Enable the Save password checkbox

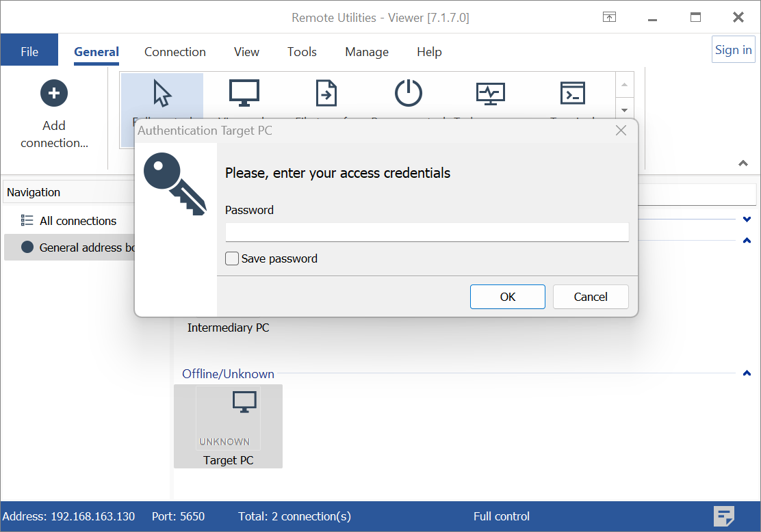(x=233, y=258)
